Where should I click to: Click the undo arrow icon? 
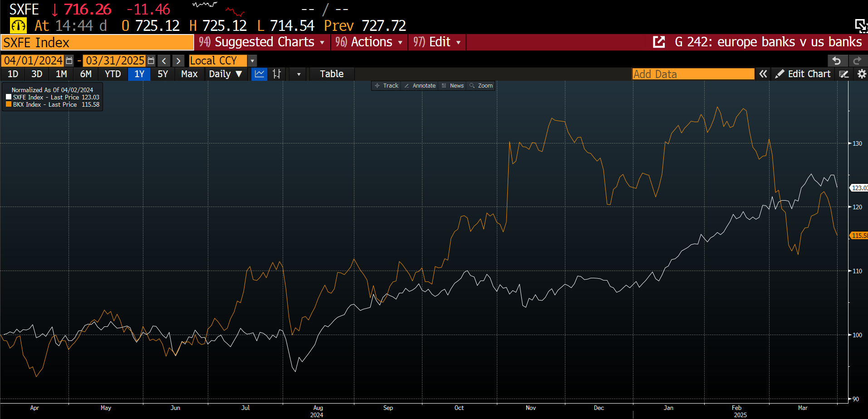tap(837, 61)
